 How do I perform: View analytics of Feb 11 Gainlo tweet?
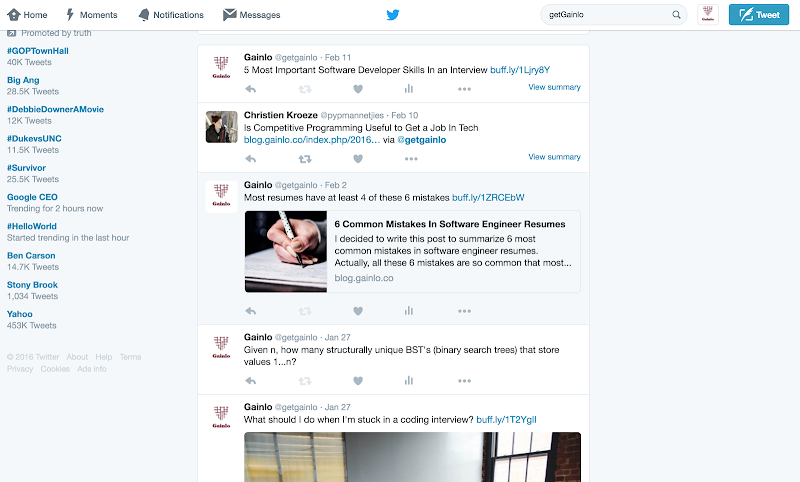pos(409,89)
